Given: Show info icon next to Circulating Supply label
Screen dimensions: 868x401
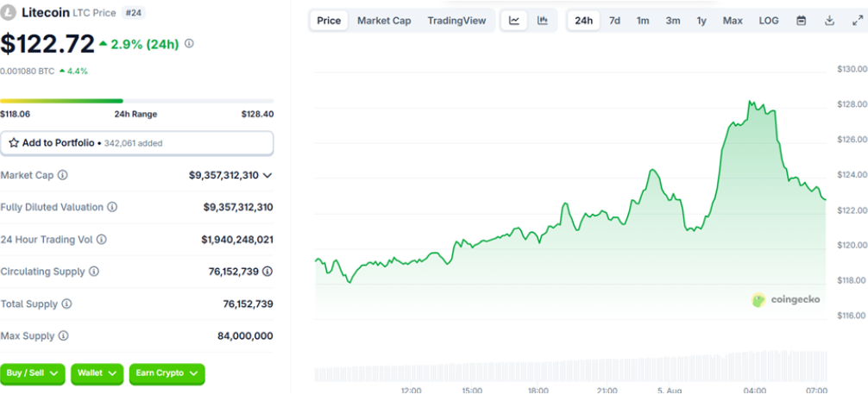Looking at the screenshot, I should tap(93, 272).
